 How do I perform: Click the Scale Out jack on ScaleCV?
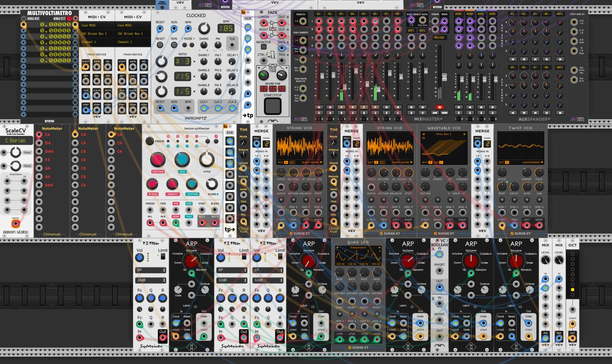[15, 224]
